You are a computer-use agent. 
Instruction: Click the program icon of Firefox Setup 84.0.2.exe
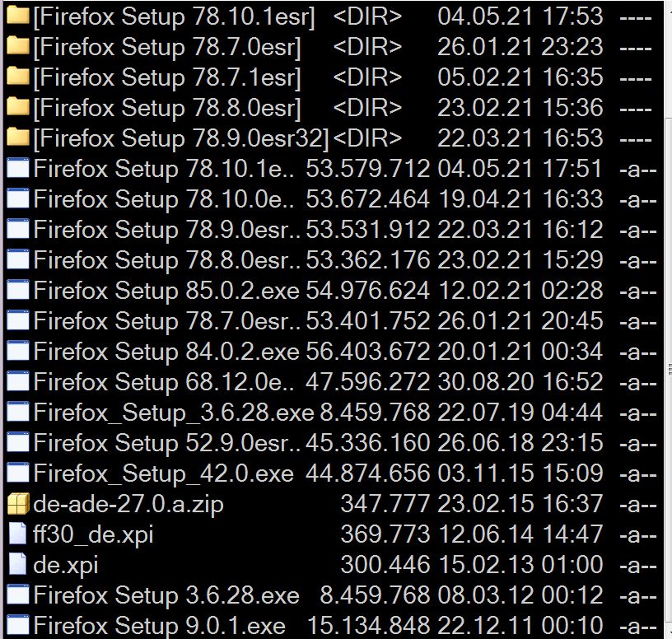[18, 350]
